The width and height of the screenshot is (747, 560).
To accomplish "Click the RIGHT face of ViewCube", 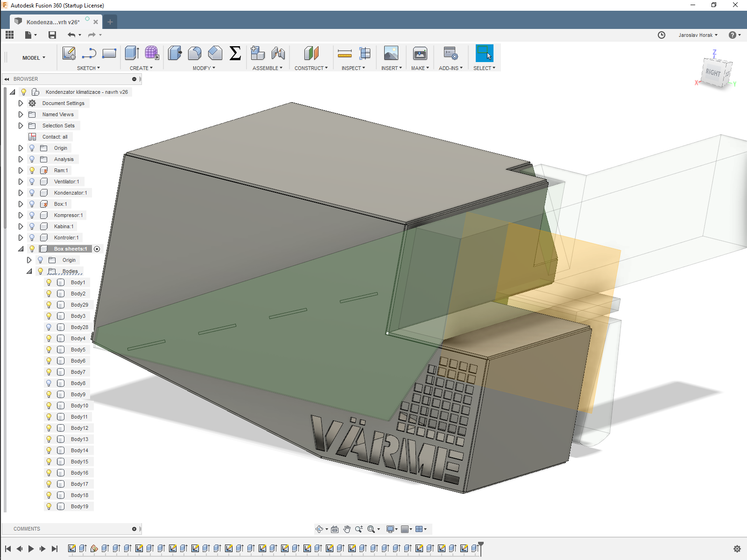I will click(713, 72).
